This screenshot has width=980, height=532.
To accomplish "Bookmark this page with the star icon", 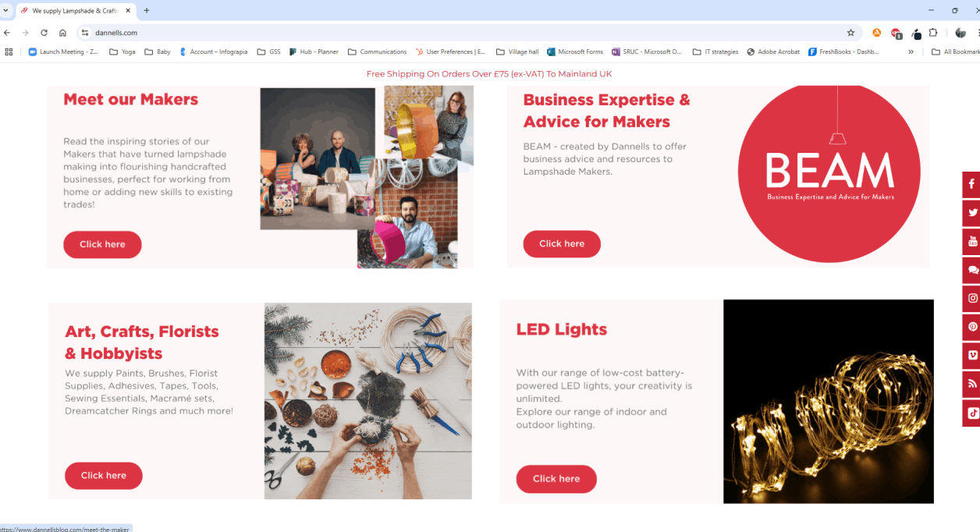I will coord(850,33).
